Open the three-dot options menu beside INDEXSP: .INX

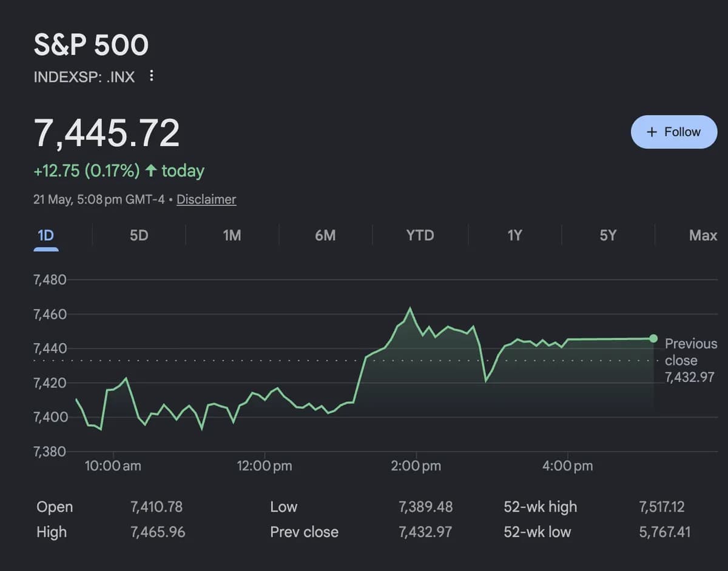(152, 76)
